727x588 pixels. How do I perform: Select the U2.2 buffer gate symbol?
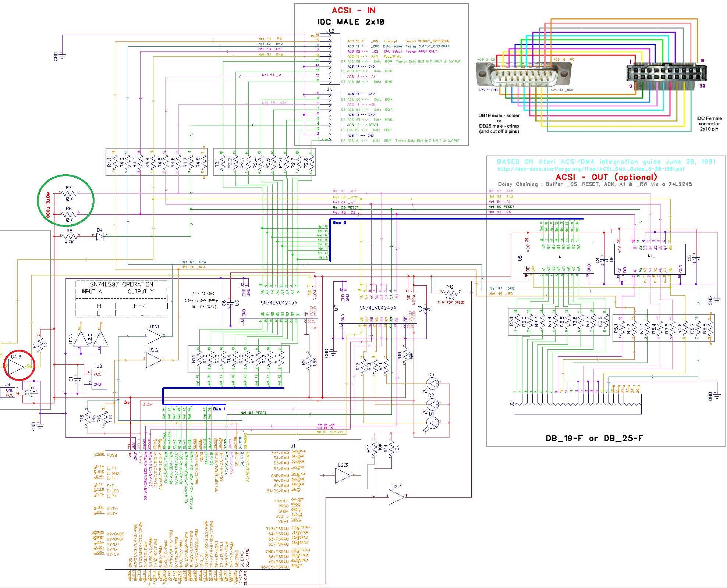click(153, 360)
